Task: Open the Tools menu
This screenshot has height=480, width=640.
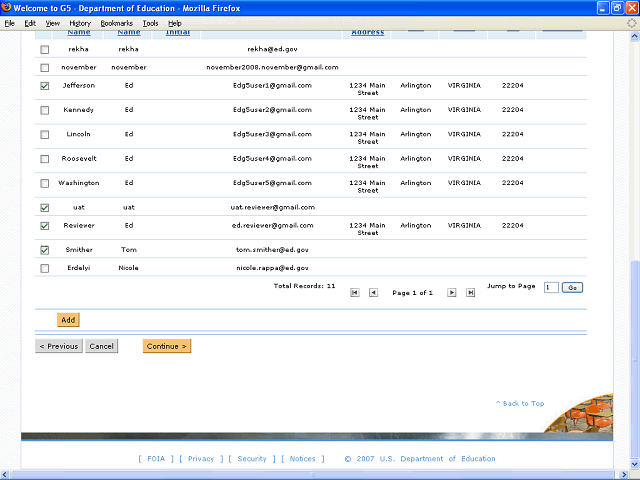Action: coord(150,23)
